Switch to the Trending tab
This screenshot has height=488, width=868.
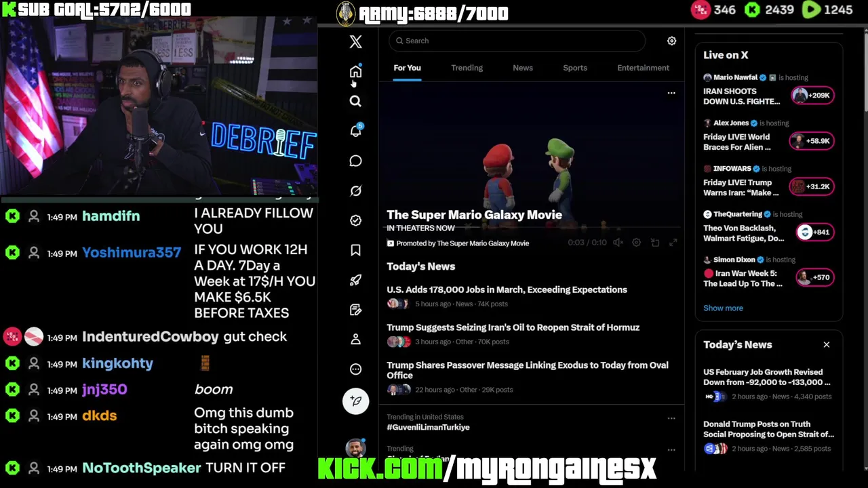click(467, 68)
